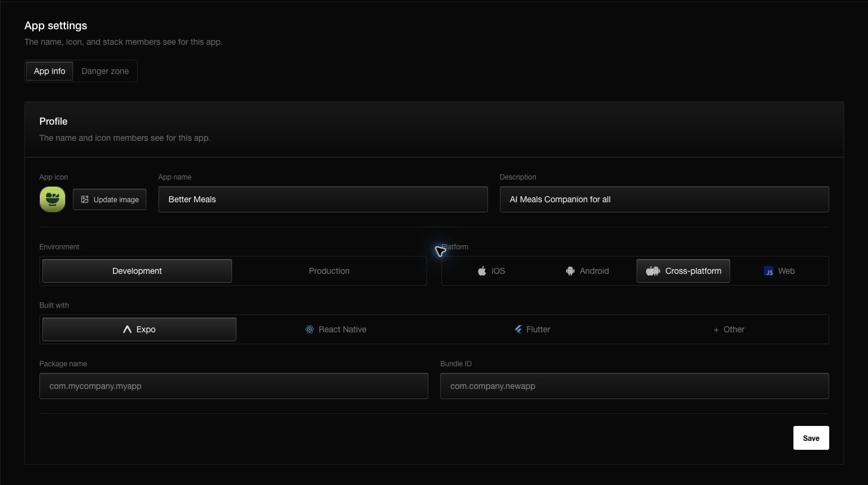Screen dimensions: 868x485
Task: Select Expo as the build framework
Action: [139, 329]
